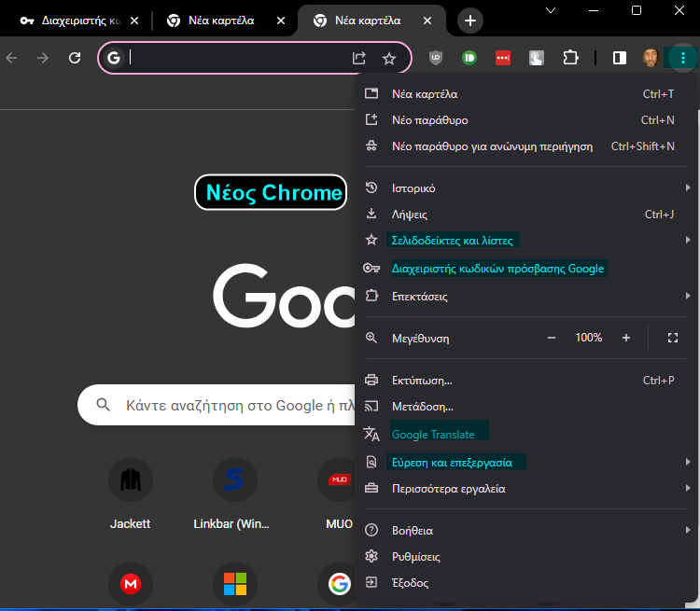This screenshot has height=611, width=700.
Task: Click the Μεγέθυνση zoom label
Action: pyautogui.click(x=421, y=339)
